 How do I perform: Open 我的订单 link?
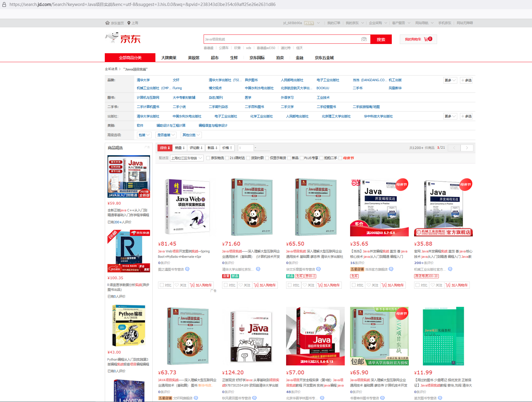pyautogui.click(x=333, y=23)
